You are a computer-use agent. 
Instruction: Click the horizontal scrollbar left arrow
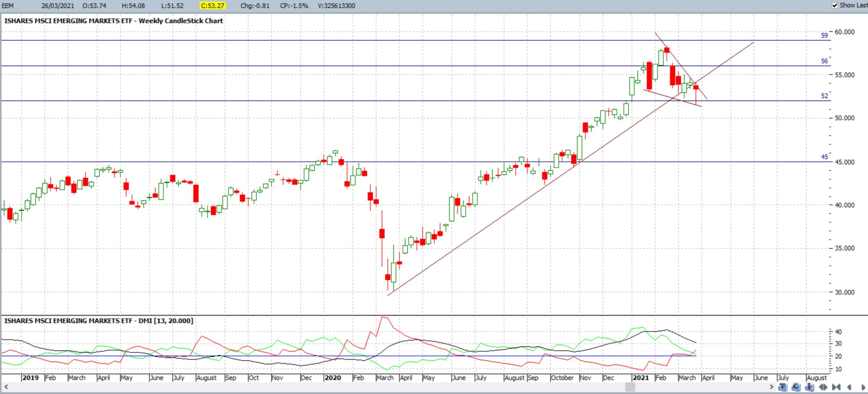tap(6, 387)
